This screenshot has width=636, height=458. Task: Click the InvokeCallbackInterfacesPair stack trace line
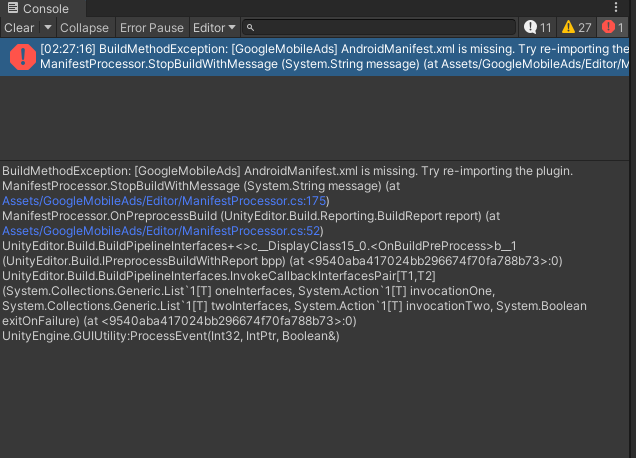pyautogui.click(x=219, y=276)
